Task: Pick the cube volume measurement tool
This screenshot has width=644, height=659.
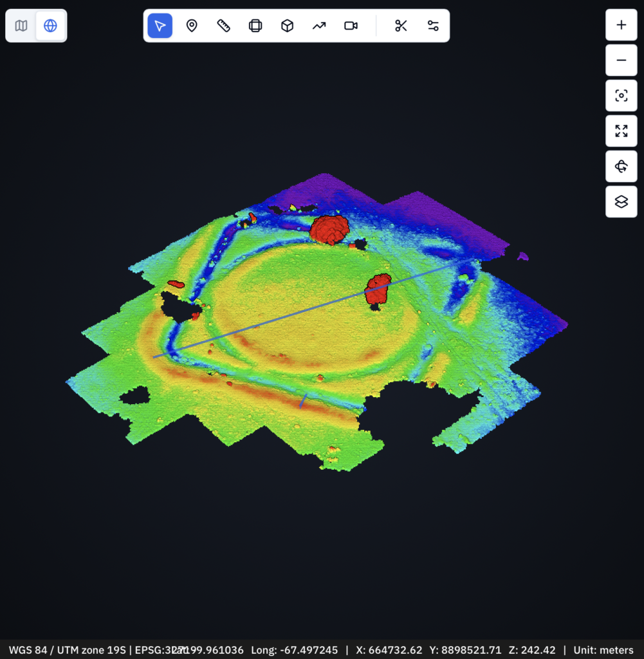Action: pos(287,26)
